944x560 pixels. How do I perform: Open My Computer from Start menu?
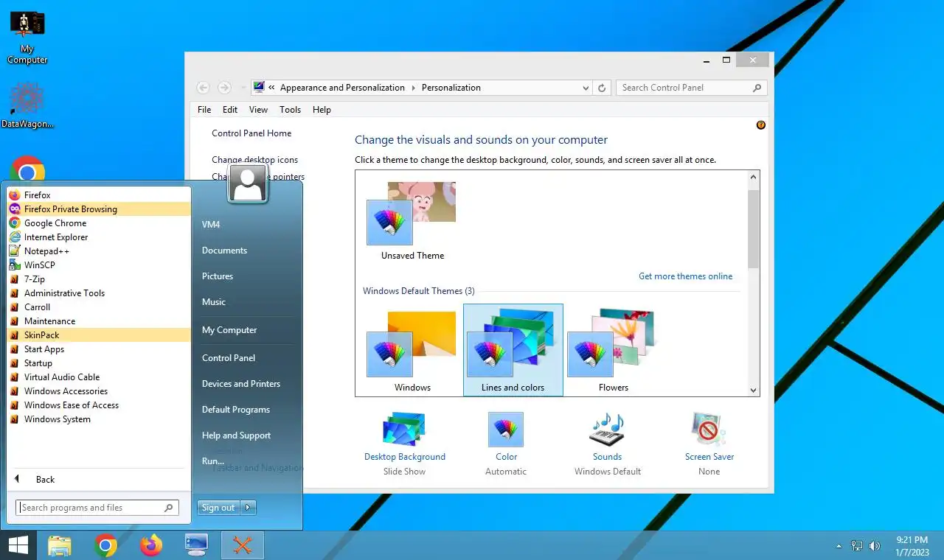[x=229, y=330]
